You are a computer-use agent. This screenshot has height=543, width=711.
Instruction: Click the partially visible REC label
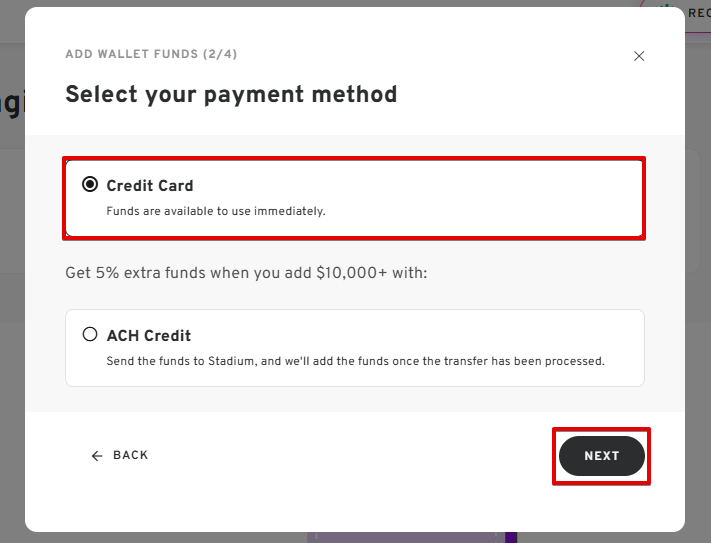(697, 11)
